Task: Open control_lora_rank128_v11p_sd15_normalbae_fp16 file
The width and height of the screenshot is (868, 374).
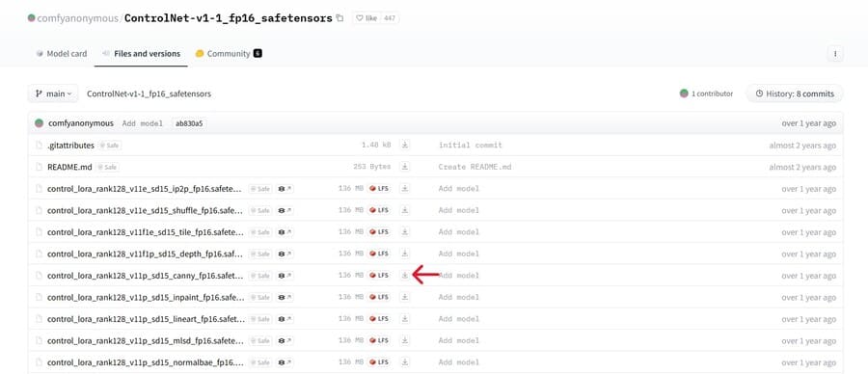Action: tap(145, 362)
